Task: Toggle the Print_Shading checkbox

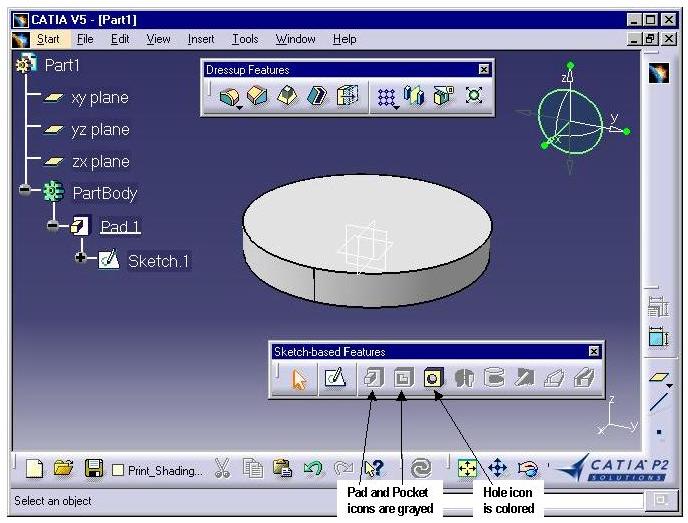Action: coord(118,470)
